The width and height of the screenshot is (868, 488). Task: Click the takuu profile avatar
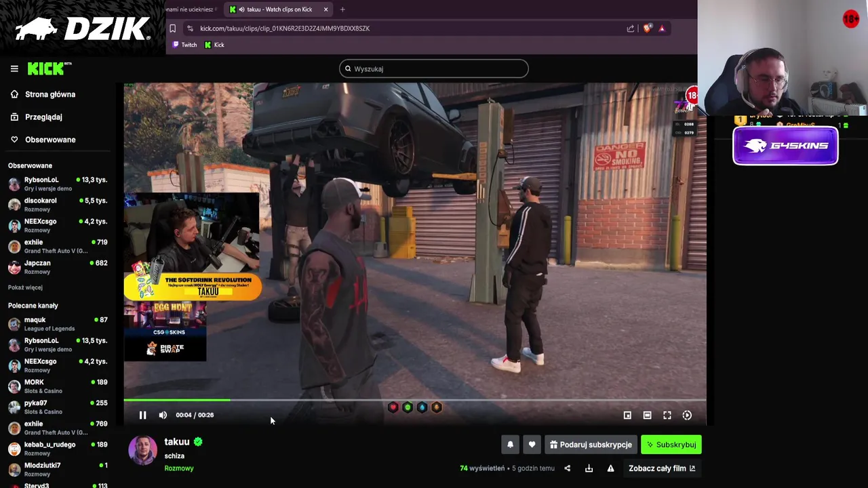[x=142, y=451]
